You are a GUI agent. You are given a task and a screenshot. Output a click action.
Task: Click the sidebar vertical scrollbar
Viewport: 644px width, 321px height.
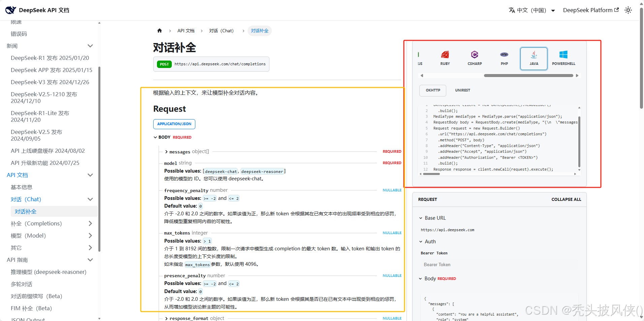point(99,159)
